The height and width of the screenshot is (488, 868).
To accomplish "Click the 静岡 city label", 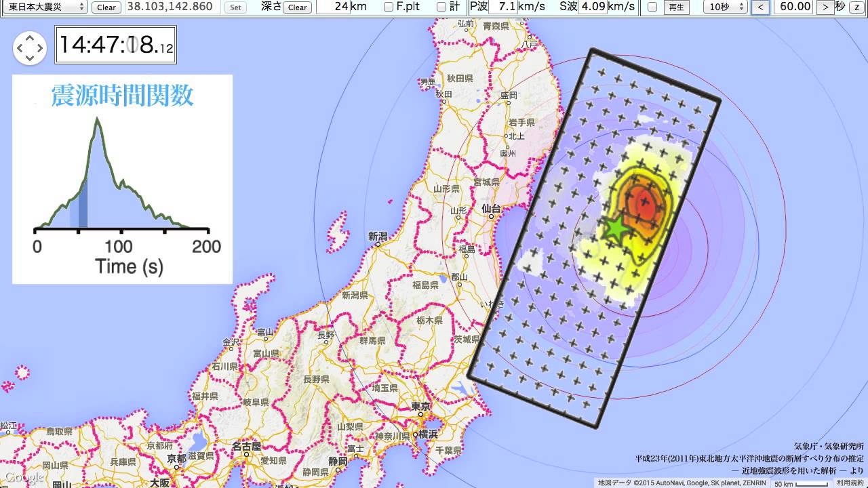I will [338, 461].
